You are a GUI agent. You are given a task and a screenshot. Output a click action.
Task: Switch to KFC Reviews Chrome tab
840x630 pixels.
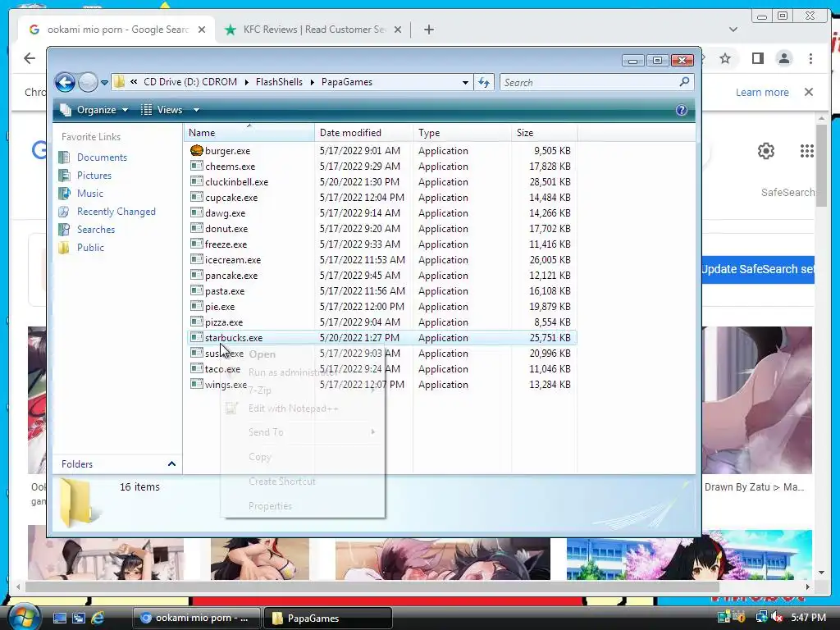tap(313, 30)
